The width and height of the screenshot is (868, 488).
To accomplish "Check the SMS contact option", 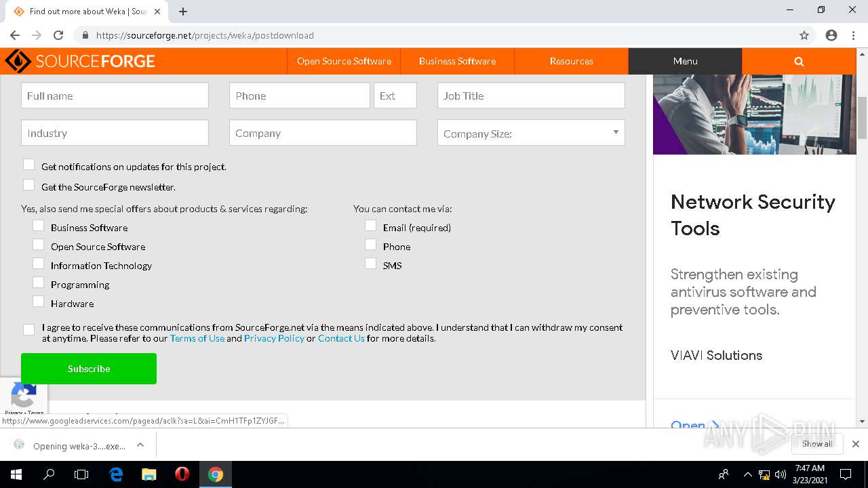I will coord(370,264).
